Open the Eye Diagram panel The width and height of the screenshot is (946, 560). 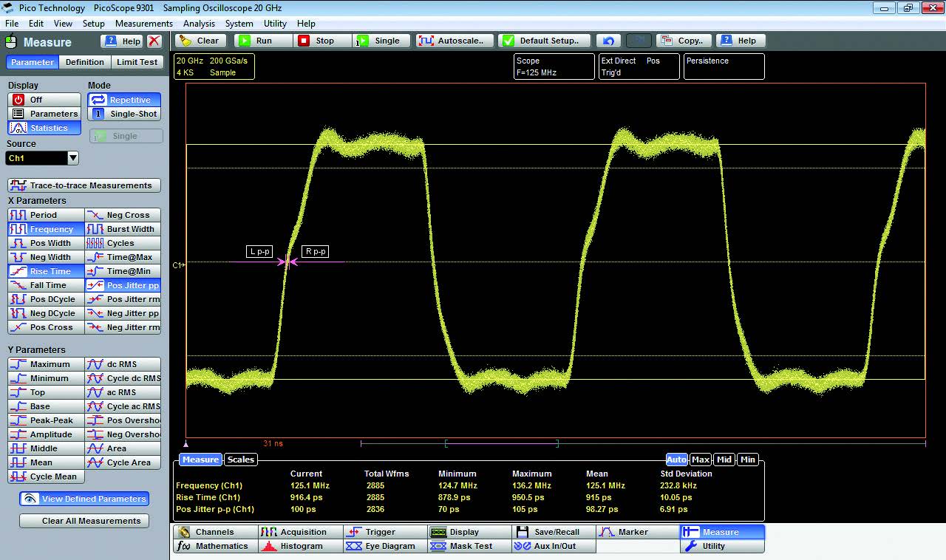pyautogui.click(x=385, y=546)
